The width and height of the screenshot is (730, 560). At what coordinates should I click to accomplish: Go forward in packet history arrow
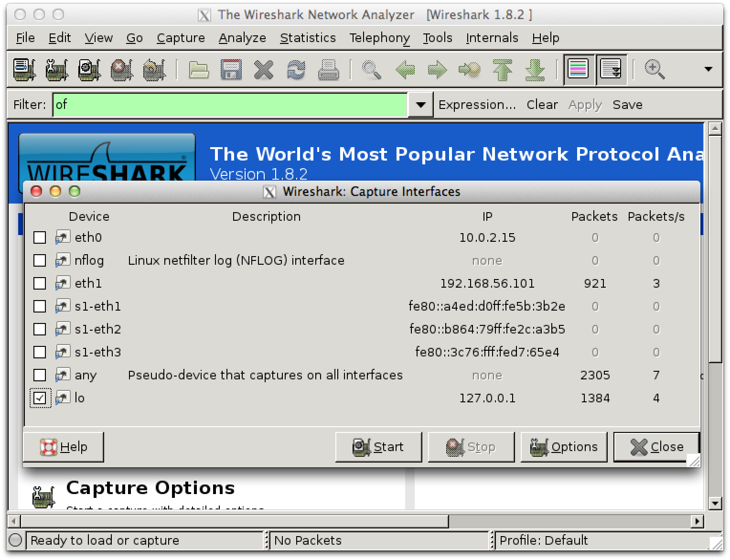coord(437,70)
